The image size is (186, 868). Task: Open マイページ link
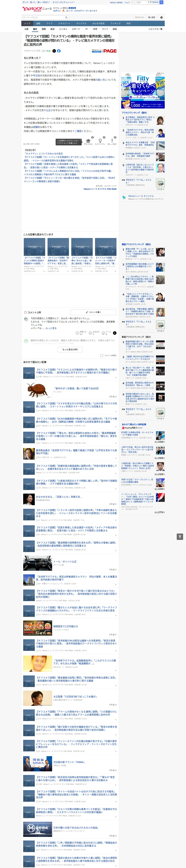[x=139, y=18]
